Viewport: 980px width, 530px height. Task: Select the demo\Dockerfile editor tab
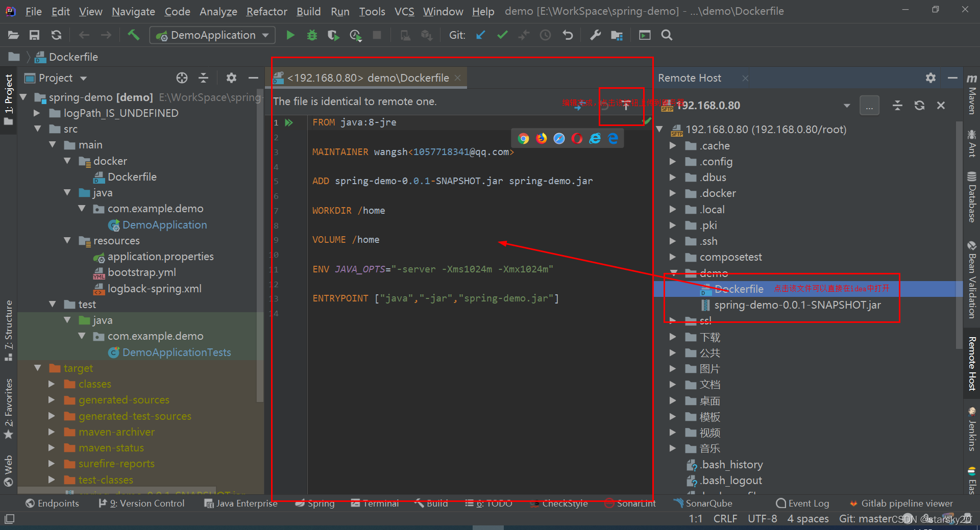367,78
